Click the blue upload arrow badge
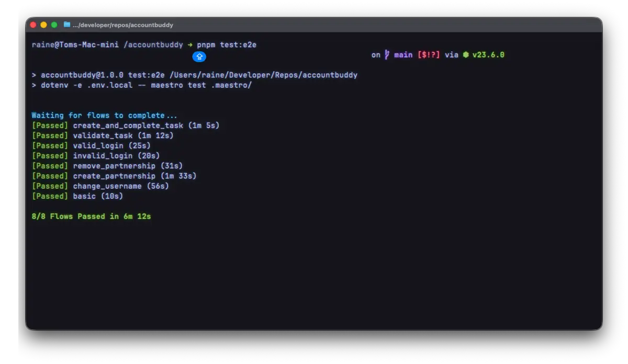628x364 pixels. pos(199,56)
